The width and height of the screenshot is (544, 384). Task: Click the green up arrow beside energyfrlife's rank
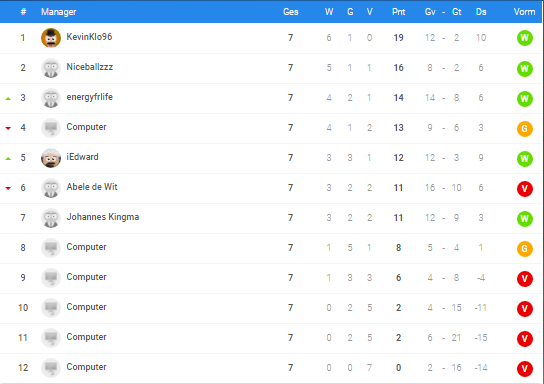8,99
